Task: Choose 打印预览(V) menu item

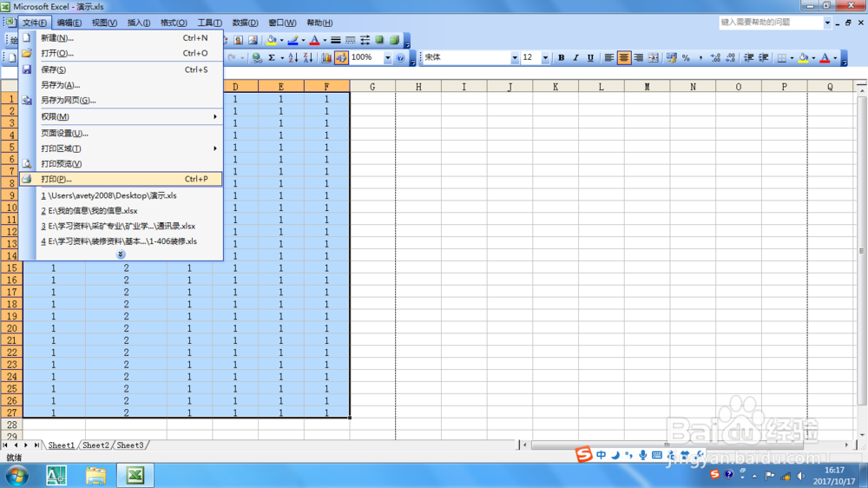Action: (121, 163)
